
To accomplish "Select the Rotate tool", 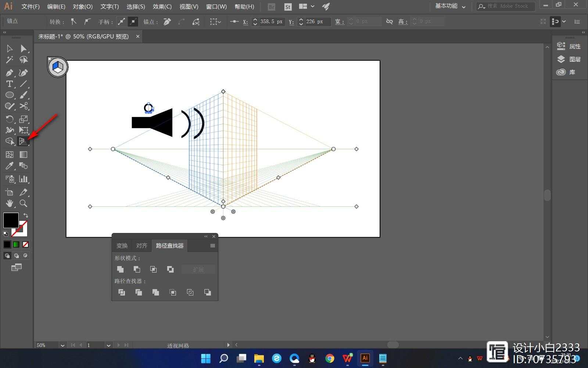I will pos(10,119).
